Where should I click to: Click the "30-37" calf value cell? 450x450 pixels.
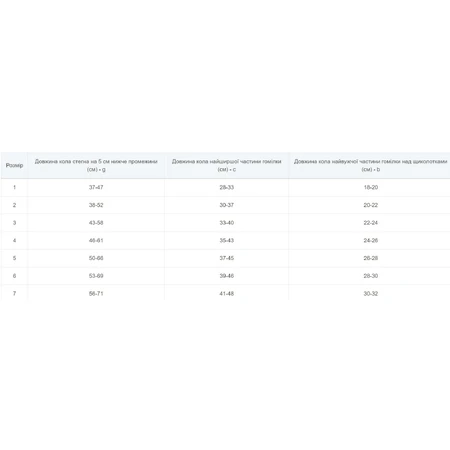click(x=227, y=205)
